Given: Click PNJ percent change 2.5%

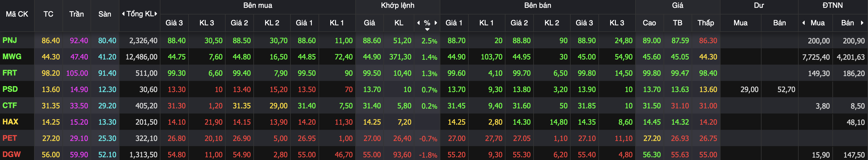Looking at the screenshot, I should click(429, 41).
